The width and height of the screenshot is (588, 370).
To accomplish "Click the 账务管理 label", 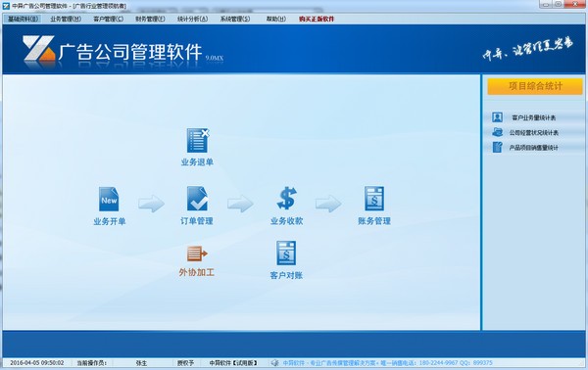I will pos(374,221).
